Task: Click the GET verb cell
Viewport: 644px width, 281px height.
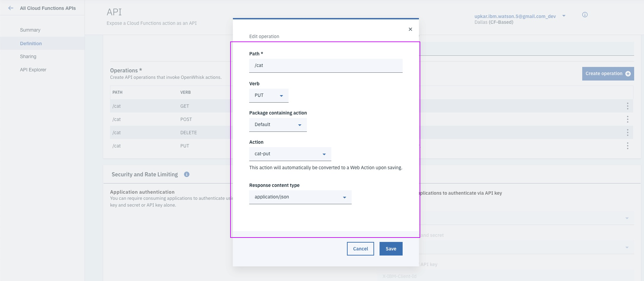Action: point(185,106)
